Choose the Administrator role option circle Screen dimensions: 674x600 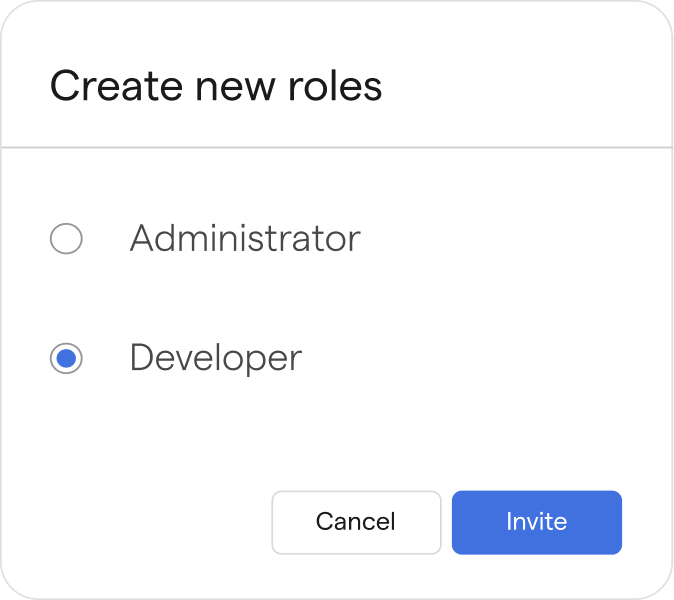66,239
